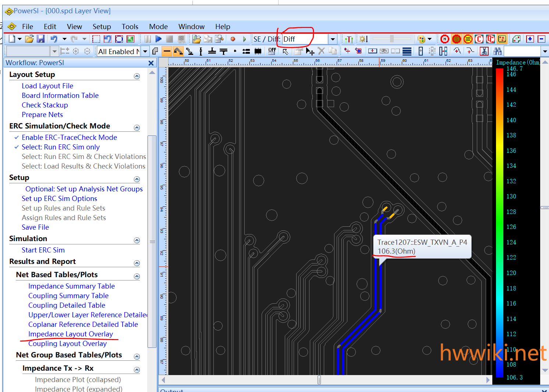Open the Setup menu
Viewport: 549px width, 392px height.
pyautogui.click(x=102, y=27)
